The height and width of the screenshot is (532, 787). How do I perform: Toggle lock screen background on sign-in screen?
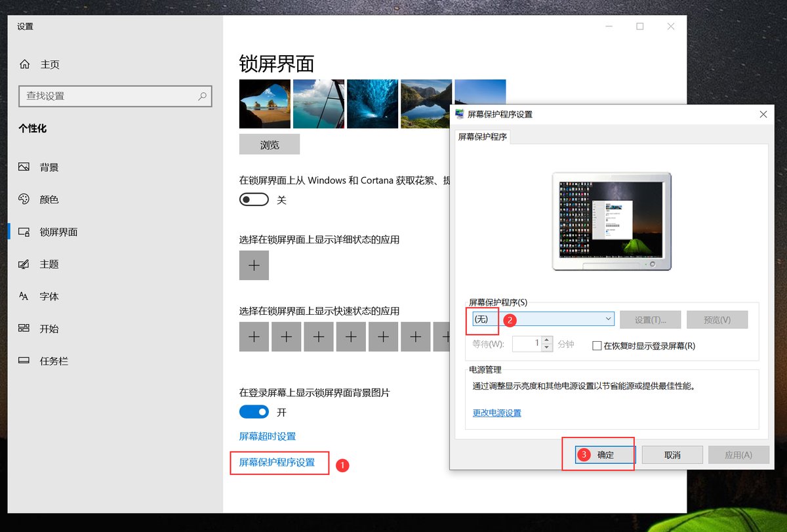click(254, 412)
